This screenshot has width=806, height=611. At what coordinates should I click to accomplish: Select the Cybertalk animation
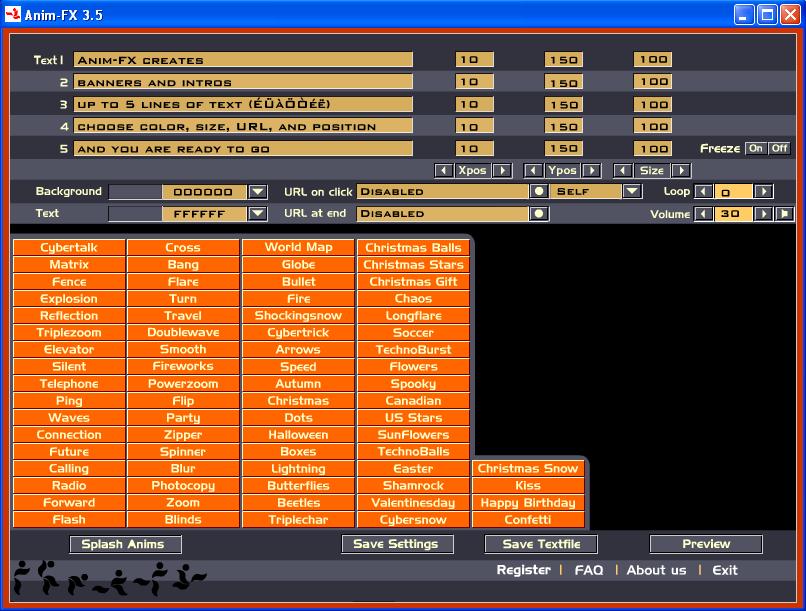(69, 248)
